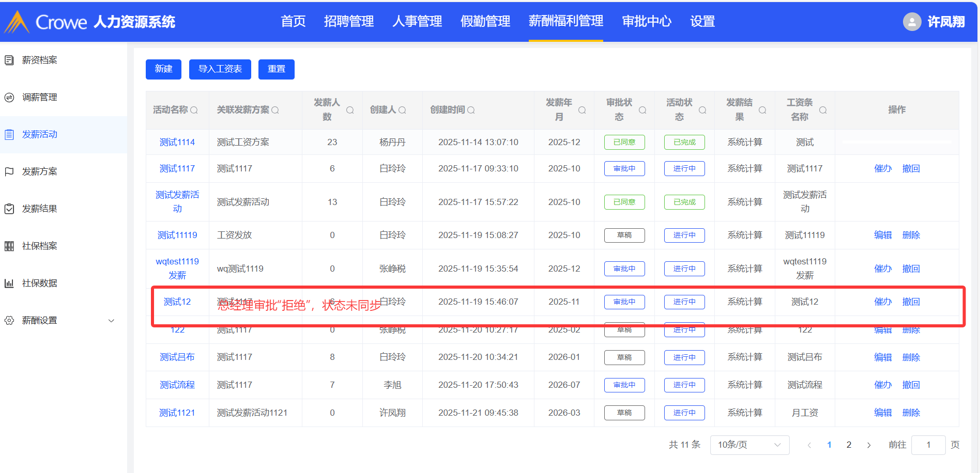
Task: Open the 10条/页 page size dropdown
Action: point(749,445)
